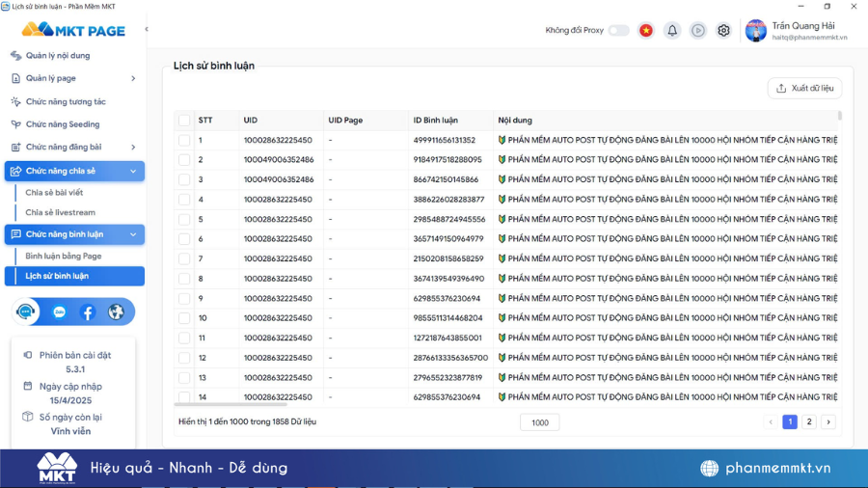Select Chia sẻ livestream submenu

pos(61,212)
